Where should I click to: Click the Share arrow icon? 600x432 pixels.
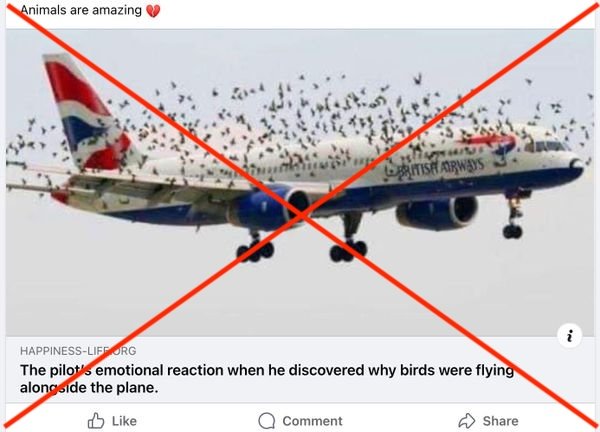467,421
